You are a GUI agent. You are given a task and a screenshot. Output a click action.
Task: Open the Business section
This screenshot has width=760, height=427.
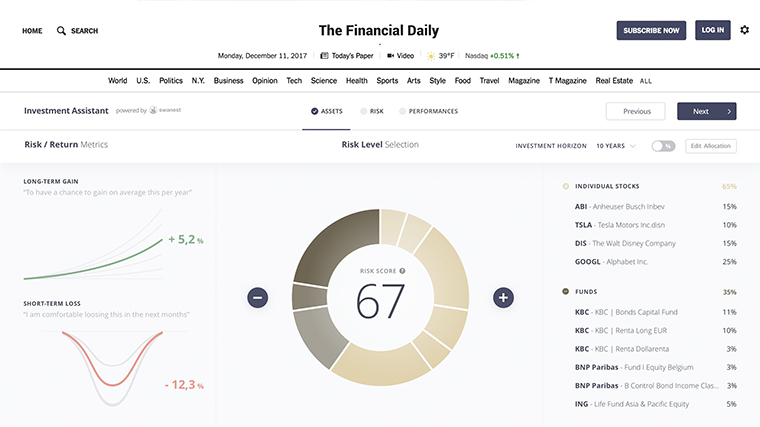(228, 80)
